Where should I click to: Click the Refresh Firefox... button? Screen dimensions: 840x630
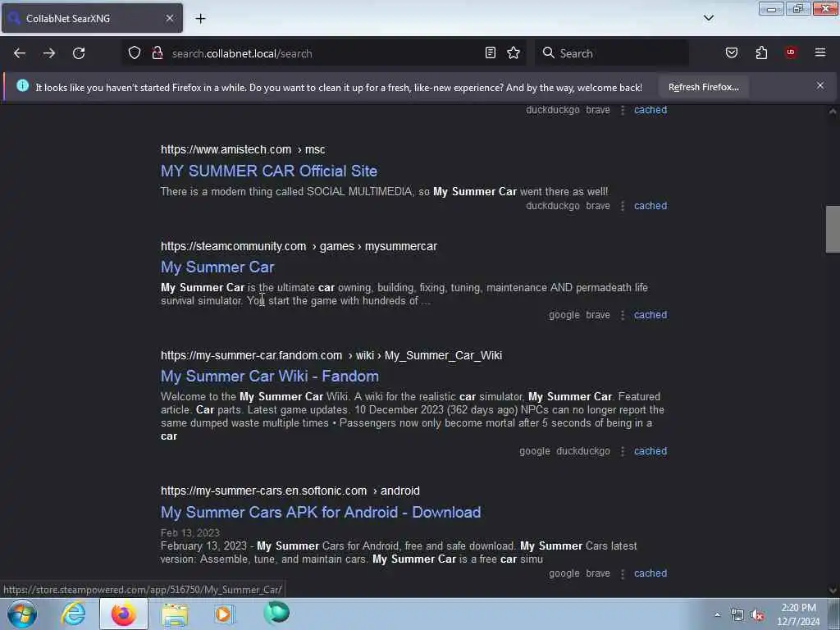tap(703, 87)
